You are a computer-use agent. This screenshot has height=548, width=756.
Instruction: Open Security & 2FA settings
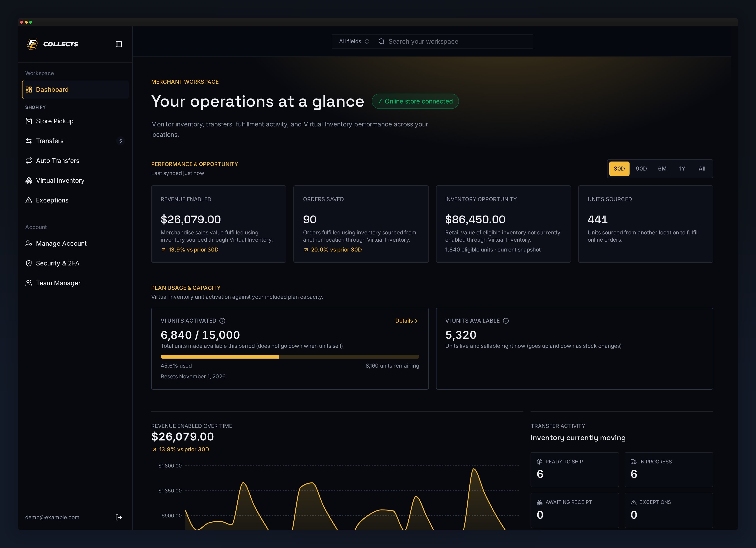pos(75,263)
